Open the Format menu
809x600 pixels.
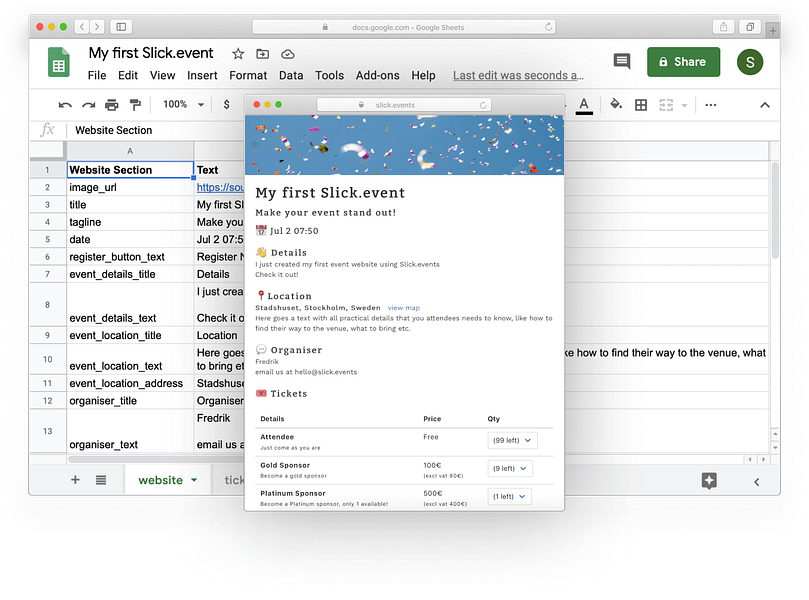(x=248, y=75)
